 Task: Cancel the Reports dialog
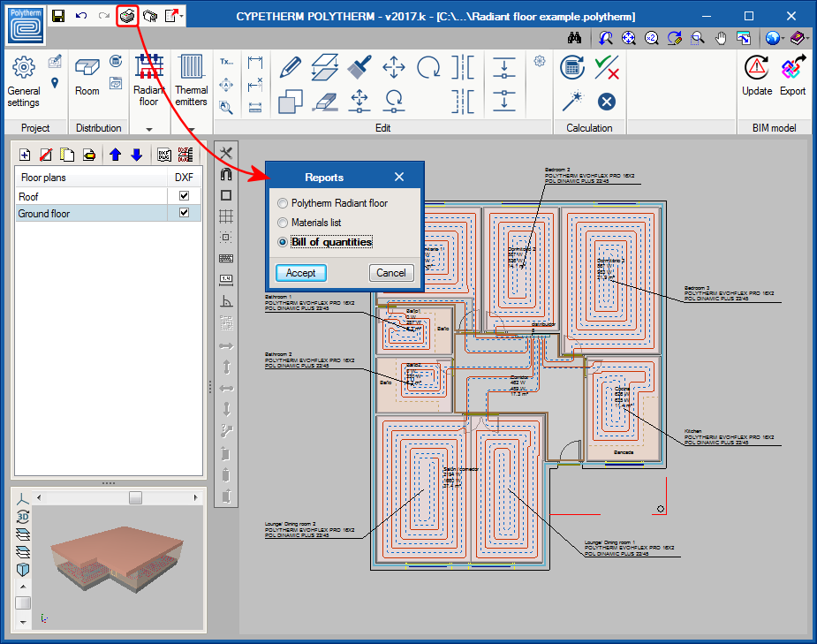point(391,272)
